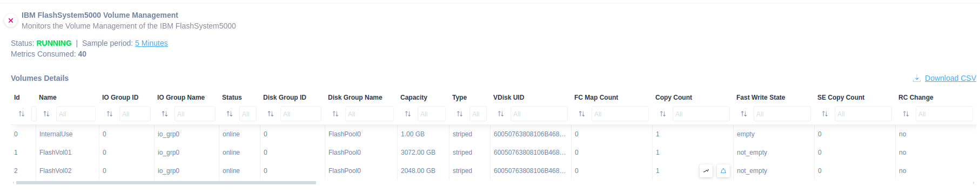Click InternalUse row's FlashPool0 disk group cell

tap(361, 134)
